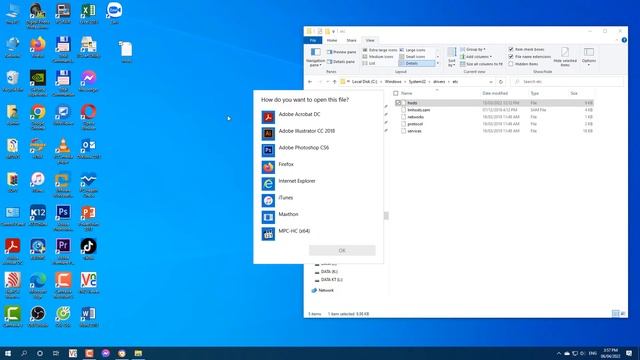The image size is (640, 360).
Task: Open Task View on the taskbar
Action: pyautogui.click(x=56, y=353)
